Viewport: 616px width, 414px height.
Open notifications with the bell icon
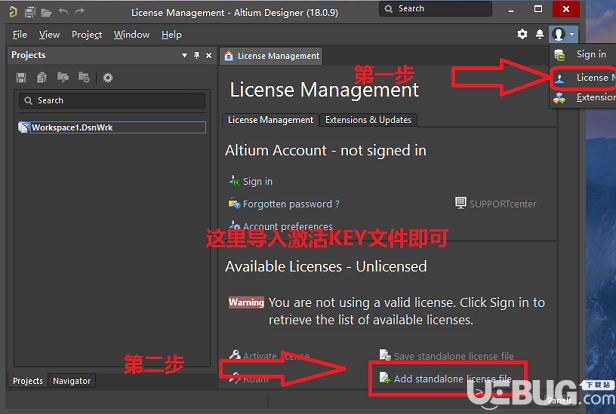tap(540, 34)
